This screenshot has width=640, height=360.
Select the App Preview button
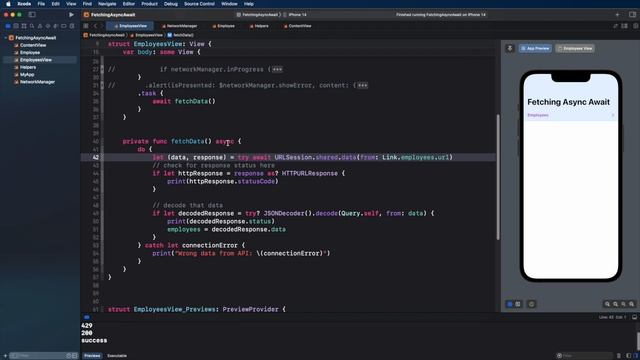tap(535, 49)
